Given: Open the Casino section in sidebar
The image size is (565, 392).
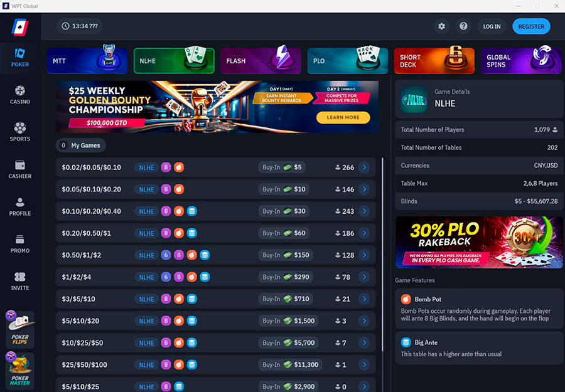Looking at the screenshot, I should click(x=20, y=95).
